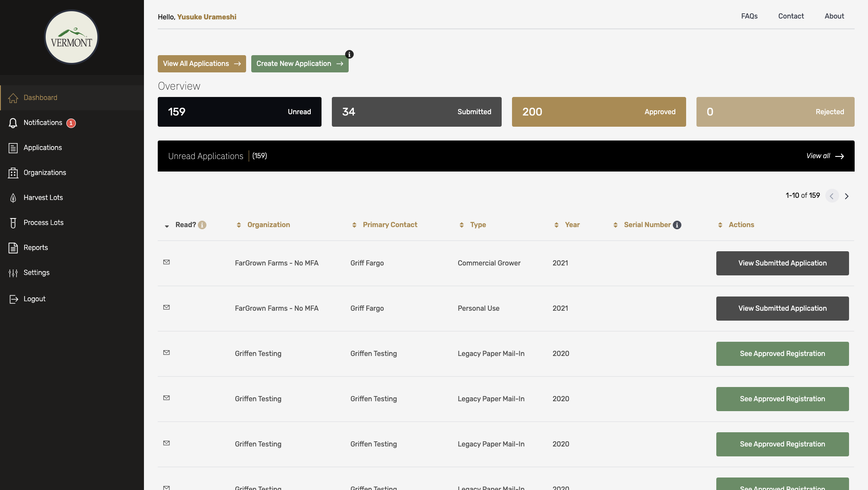Click envelope icon in third Griffen Testing row
Image resolution: width=868 pixels, height=490 pixels.
pyautogui.click(x=166, y=443)
